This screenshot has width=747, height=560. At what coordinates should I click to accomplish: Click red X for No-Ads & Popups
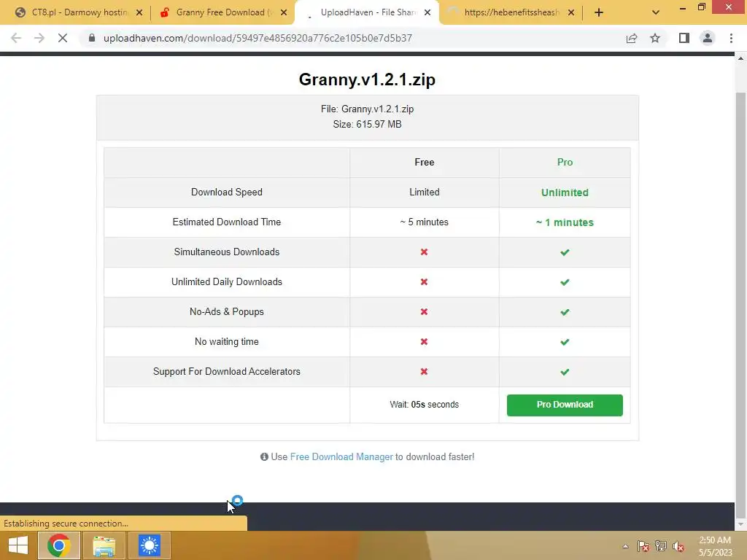click(424, 311)
